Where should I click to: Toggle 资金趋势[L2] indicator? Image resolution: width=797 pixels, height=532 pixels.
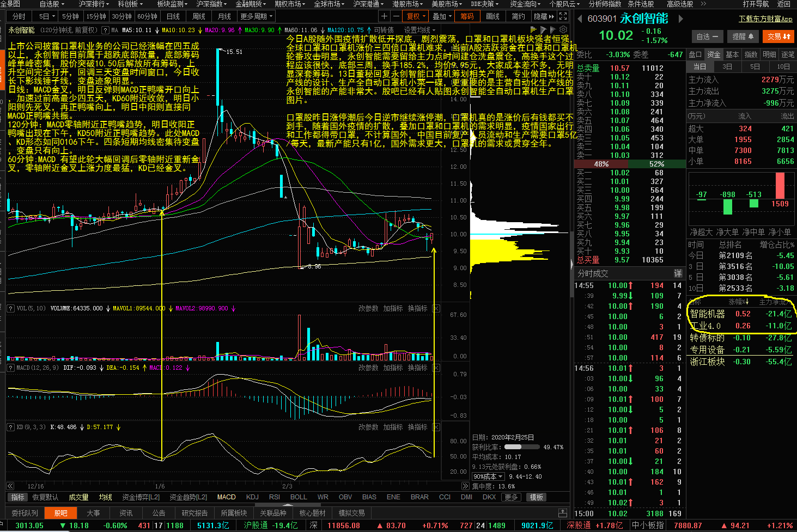click(188, 497)
